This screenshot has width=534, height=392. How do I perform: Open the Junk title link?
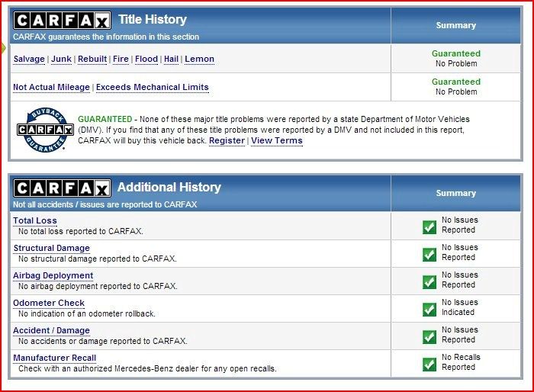click(x=61, y=59)
